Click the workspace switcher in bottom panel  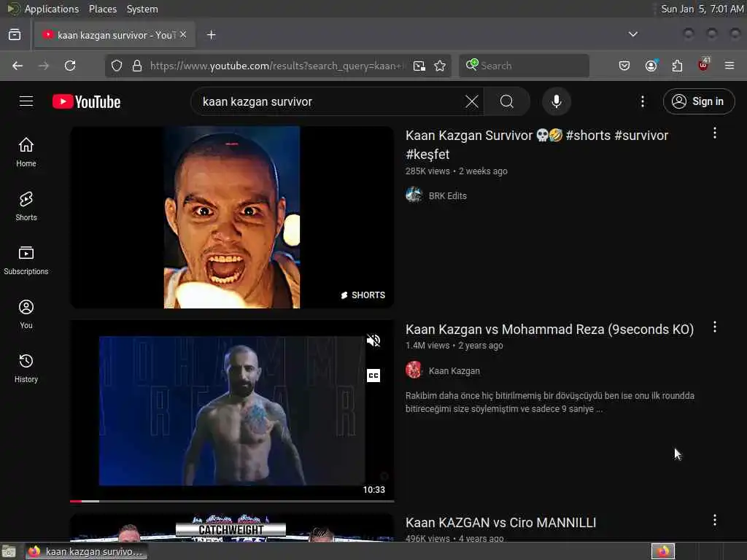pos(662,551)
